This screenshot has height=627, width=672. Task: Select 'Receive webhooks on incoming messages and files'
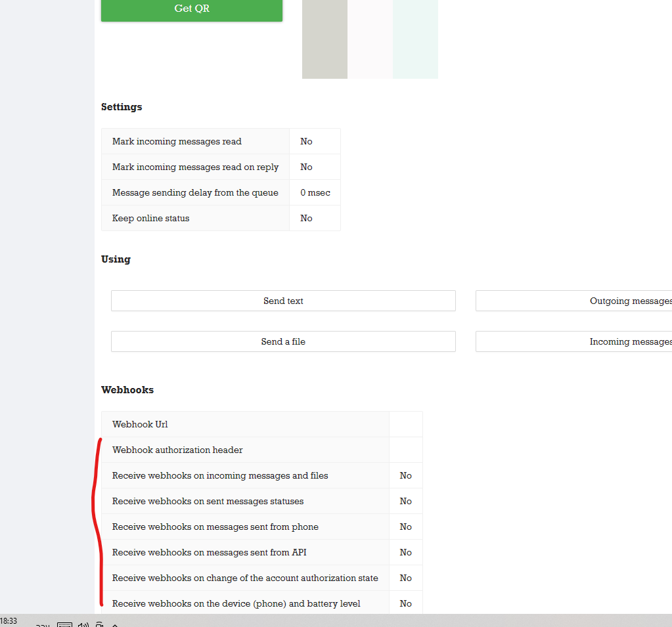[x=220, y=476]
